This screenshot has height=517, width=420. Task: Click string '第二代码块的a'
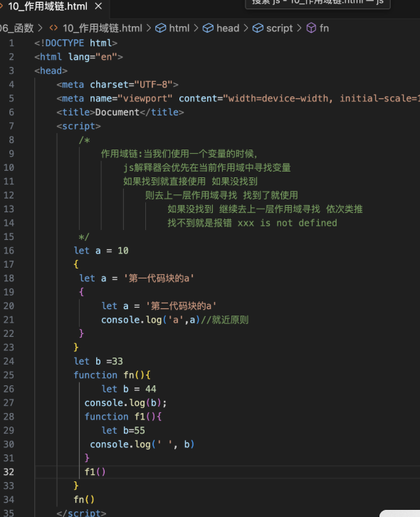coord(181,306)
